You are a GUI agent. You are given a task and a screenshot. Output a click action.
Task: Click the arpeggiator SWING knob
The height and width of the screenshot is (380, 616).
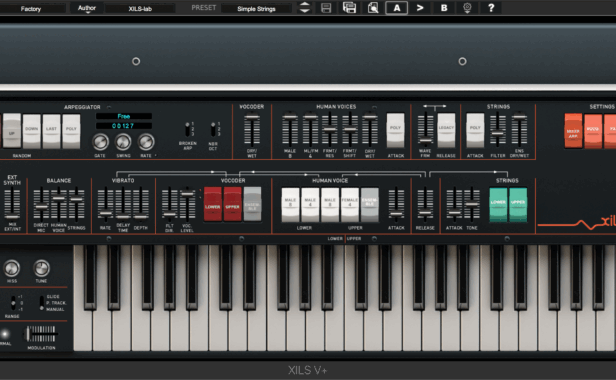click(x=123, y=142)
